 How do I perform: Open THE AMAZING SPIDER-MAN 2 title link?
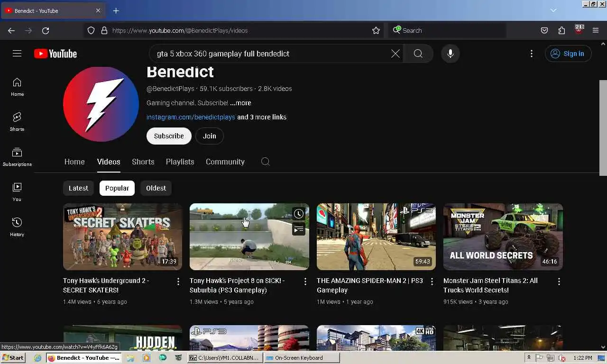pyautogui.click(x=370, y=285)
